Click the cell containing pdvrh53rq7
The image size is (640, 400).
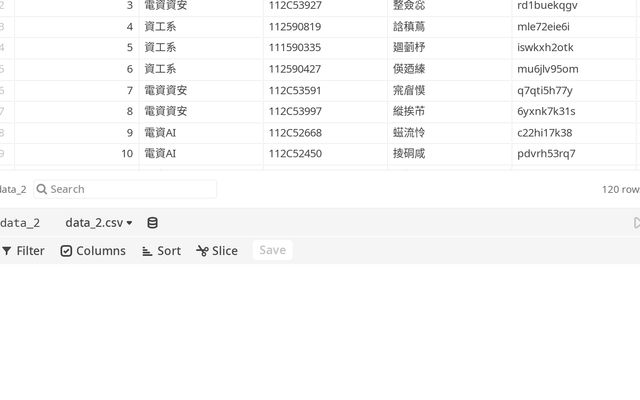pyautogui.click(x=546, y=154)
